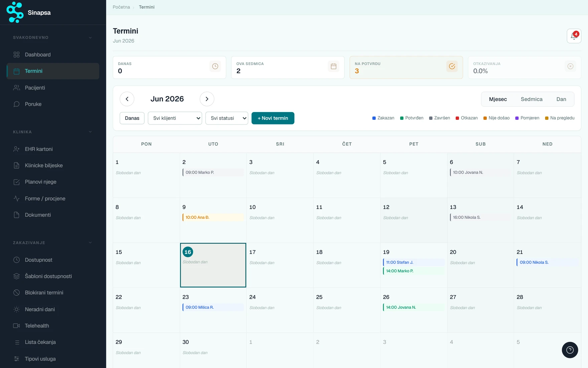Open appointment 09:00 Nikola S.
Image resolution: width=588 pixels, height=368 pixels.
pos(547,262)
